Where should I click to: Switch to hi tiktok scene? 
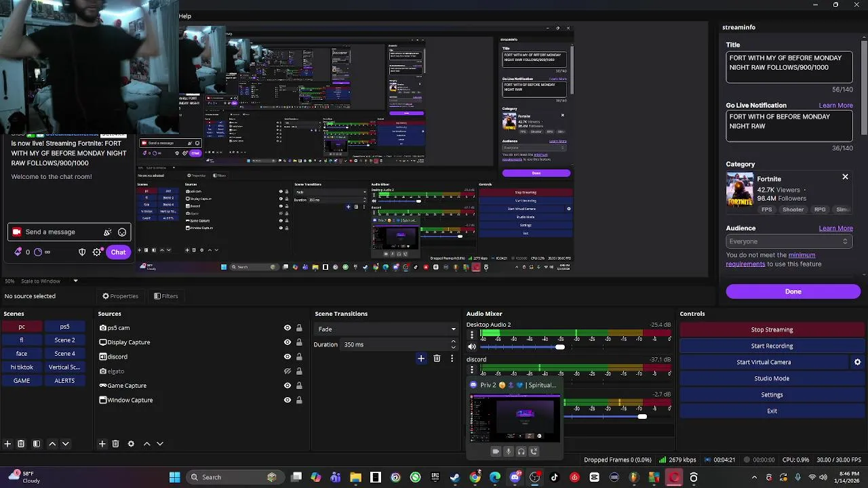[x=22, y=367]
